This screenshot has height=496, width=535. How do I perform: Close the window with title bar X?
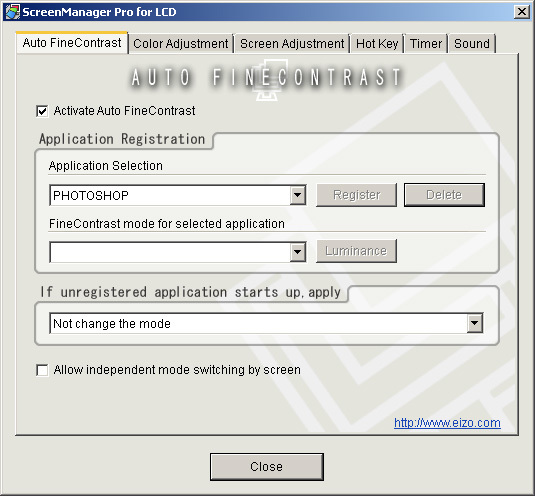click(522, 12)
